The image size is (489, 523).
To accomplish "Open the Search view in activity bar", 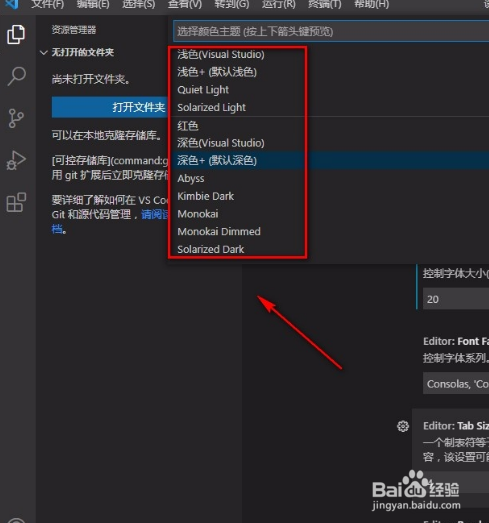I will [x=16, y=76].
